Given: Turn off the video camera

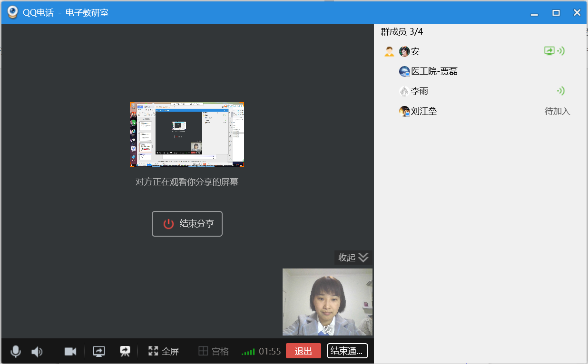Looking at the screenshot, I should 70,351.
